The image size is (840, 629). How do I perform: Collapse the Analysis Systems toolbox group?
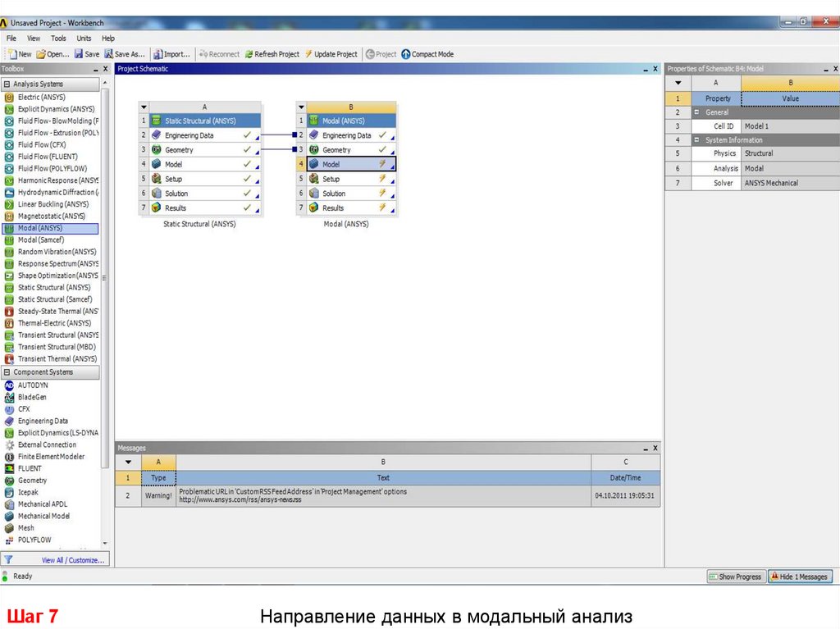pos(7,84)
